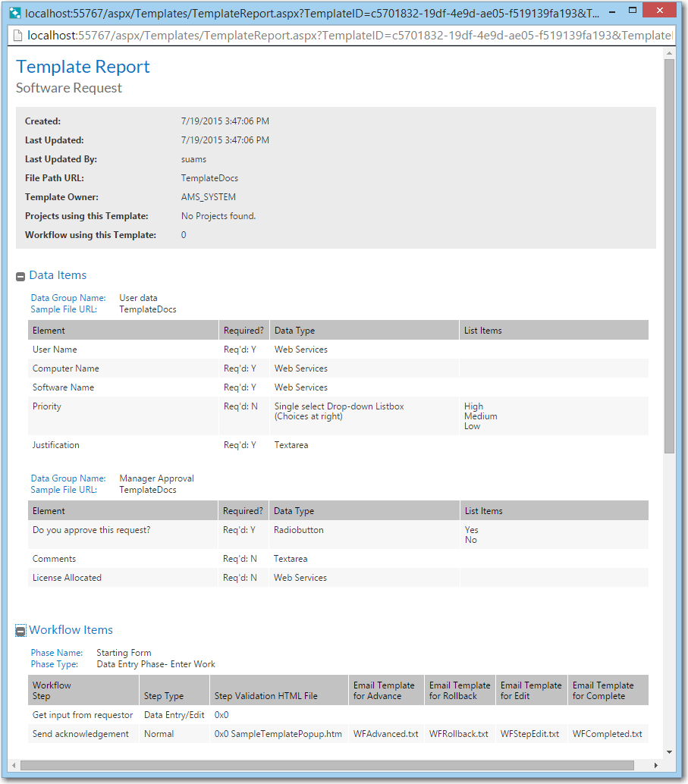The height and width of the screenshot is (784, 688).
Task: Click the 'Low' list item
Action: tap(472, 426)
